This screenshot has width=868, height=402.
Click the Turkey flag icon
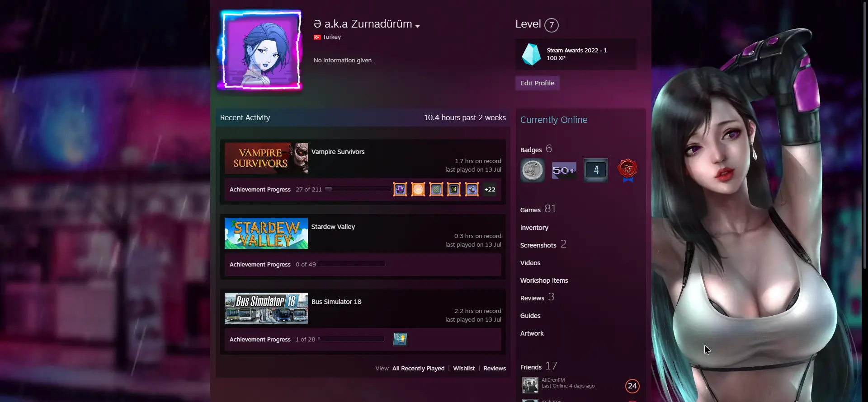[317, 37]
